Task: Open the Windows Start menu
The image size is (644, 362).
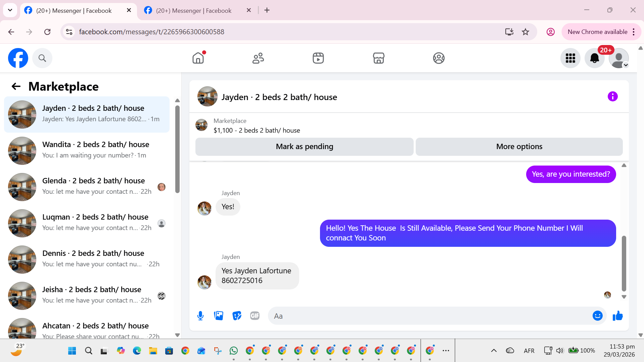Action: (72, 351)
